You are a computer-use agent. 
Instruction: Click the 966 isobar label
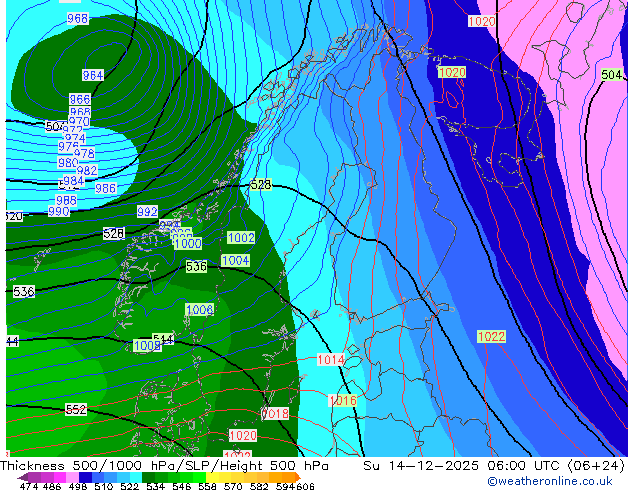tap(80, 99)
